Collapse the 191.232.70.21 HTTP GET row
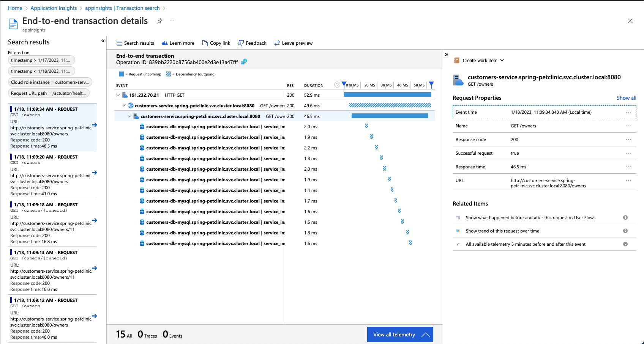The width and height of the screenshot is (644, 344). click(x=118, y=95)
